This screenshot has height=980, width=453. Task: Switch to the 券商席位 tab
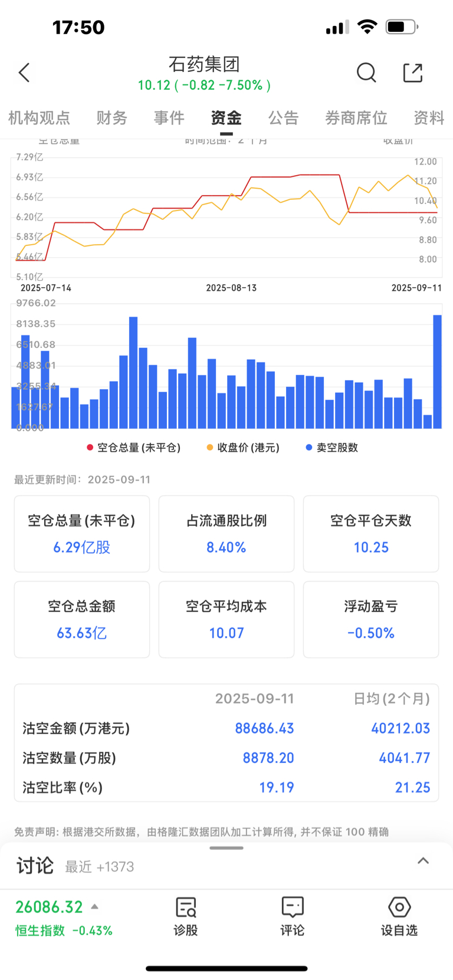pos(356,118)
